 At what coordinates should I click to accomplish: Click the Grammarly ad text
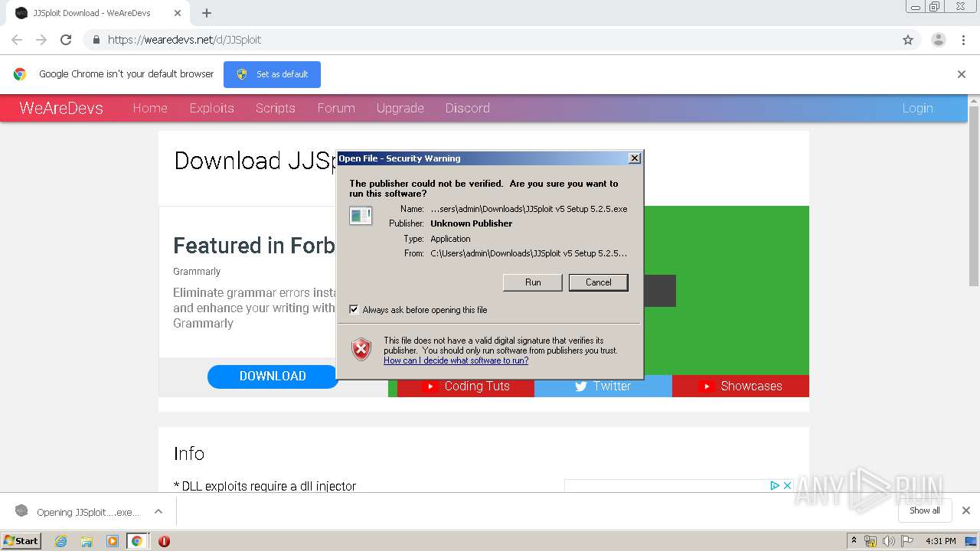pyautogui.click(x=197, y=272)
